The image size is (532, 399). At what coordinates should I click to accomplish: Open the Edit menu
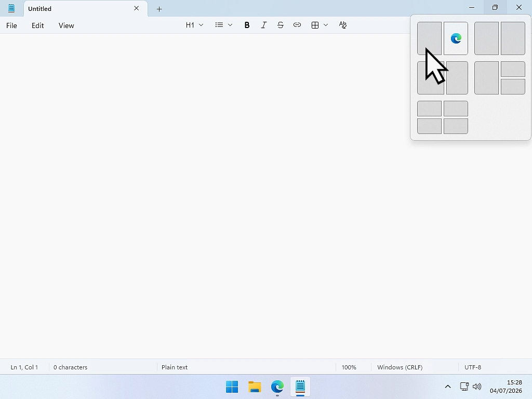[37, 25]
